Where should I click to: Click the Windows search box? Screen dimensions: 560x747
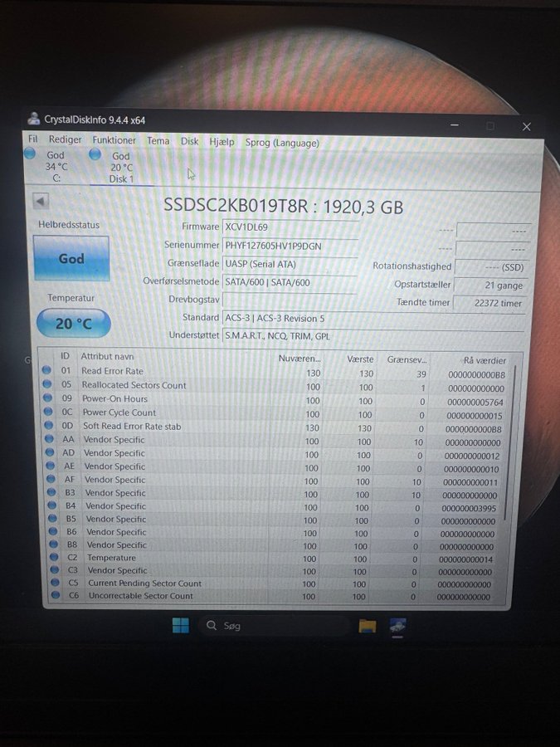tap(274, 626)
